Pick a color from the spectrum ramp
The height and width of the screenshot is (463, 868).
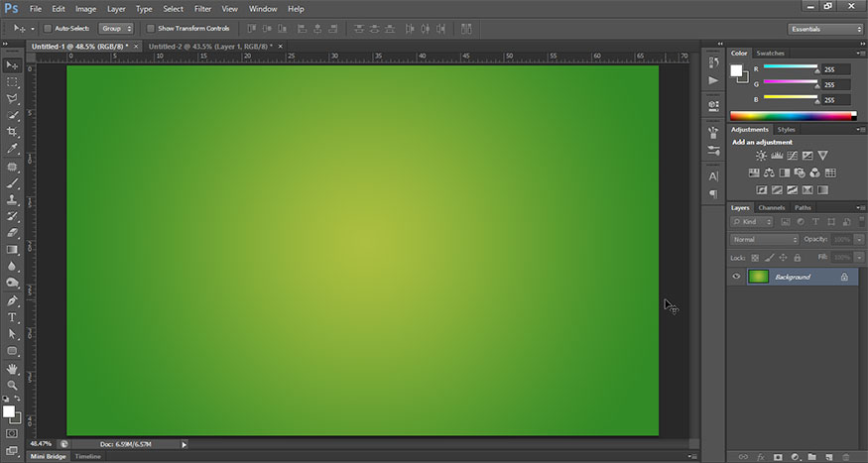point(794,116)
